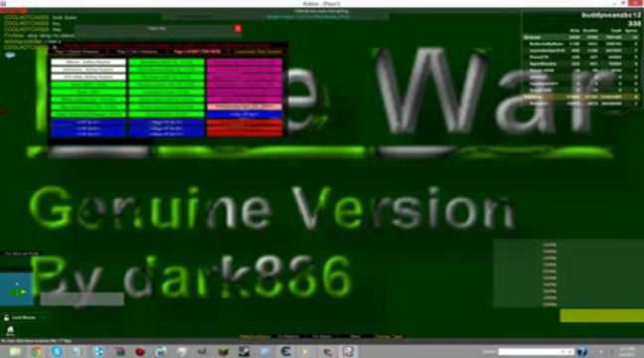Click the gray box over the By dark886 text
The height and width of the screenshot is (358, 644).
81,299
